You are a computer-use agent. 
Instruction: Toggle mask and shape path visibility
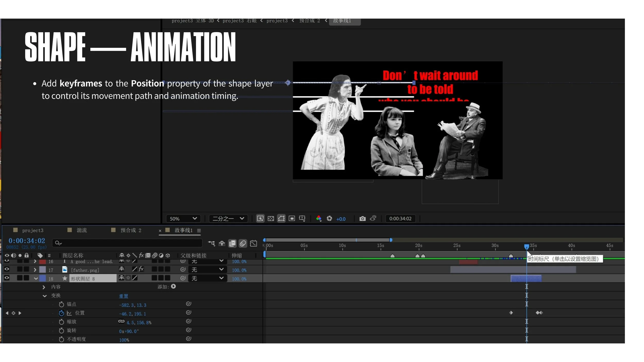coord(281,219)
